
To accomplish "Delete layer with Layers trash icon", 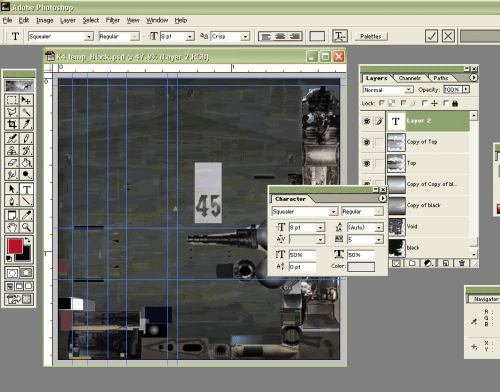I will tap(462, 263).
